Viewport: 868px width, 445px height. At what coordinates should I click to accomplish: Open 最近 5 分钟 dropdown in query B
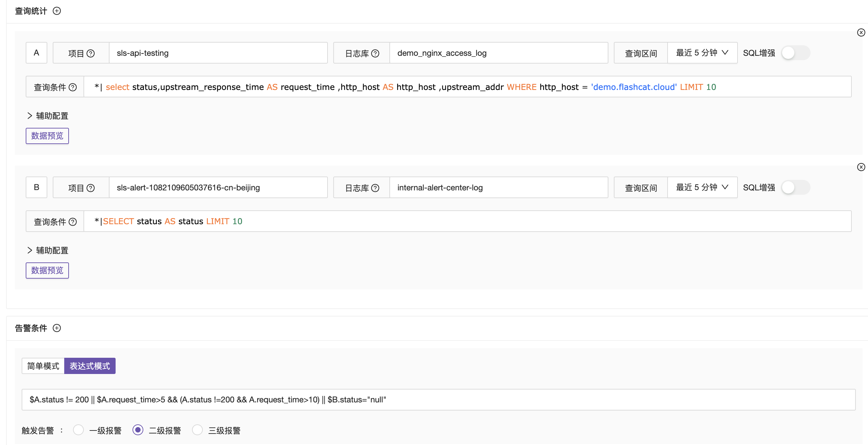702,187
